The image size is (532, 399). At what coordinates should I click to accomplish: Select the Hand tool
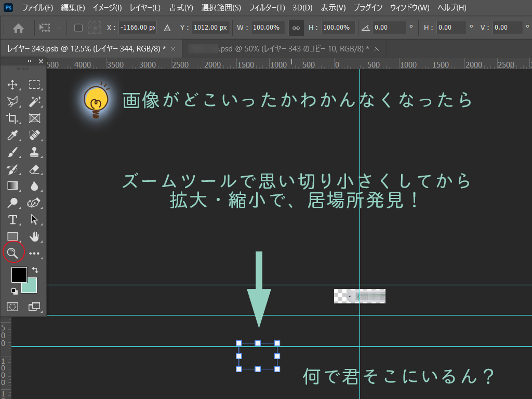coord(35,237)
